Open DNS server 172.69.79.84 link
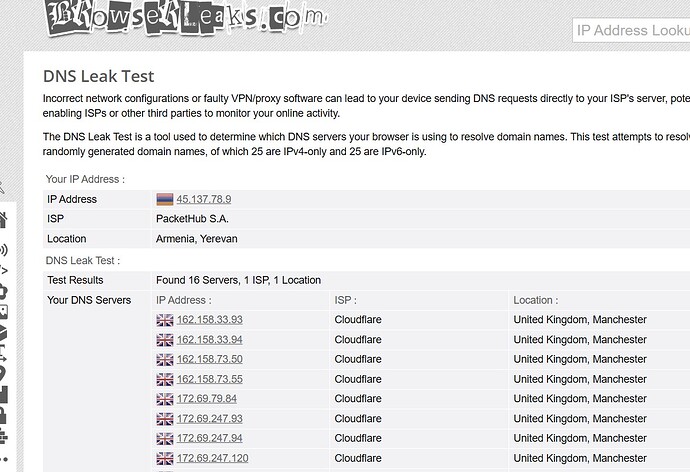 click(207, 399)
